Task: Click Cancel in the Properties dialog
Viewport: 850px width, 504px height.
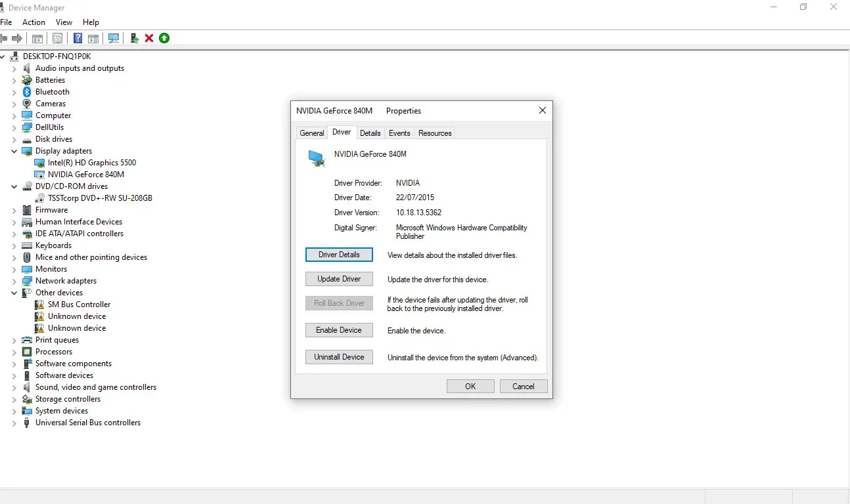Action: point(524,387)
